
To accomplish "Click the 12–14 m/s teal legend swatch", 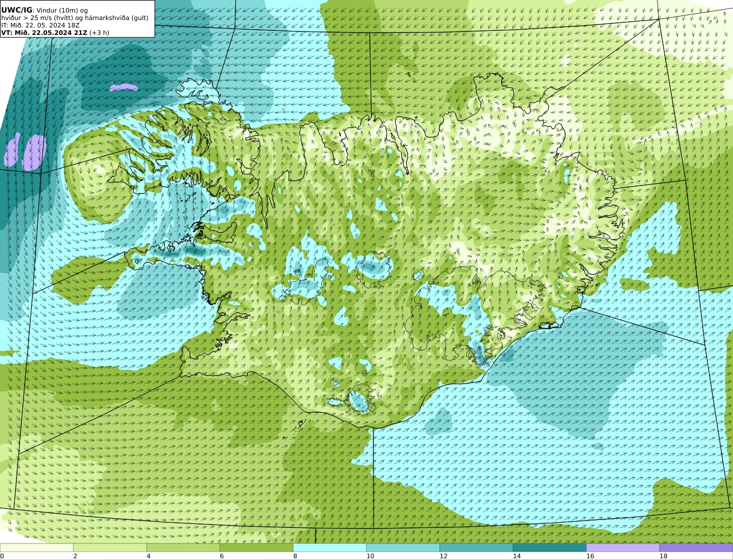I will click(476, 547).
